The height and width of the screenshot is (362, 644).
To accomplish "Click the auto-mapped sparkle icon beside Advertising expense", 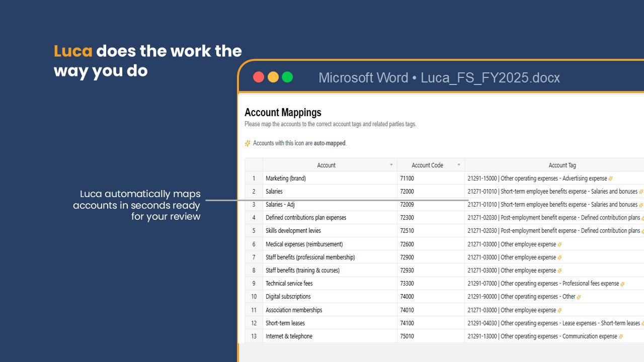I will [610, 178].
